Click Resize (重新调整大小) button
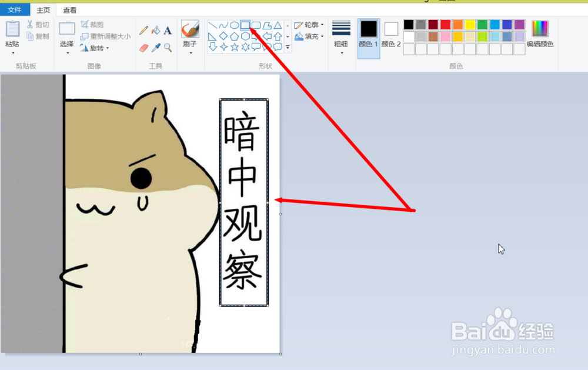Image resolution: width=588 pixels, height=370 pixels. (105, 36)
